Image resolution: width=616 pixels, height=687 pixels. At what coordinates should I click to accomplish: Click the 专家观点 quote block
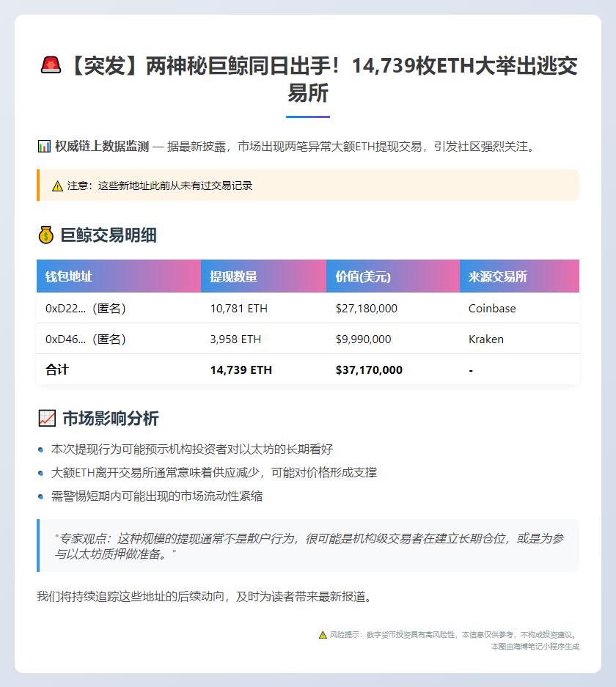click(308, 545)
